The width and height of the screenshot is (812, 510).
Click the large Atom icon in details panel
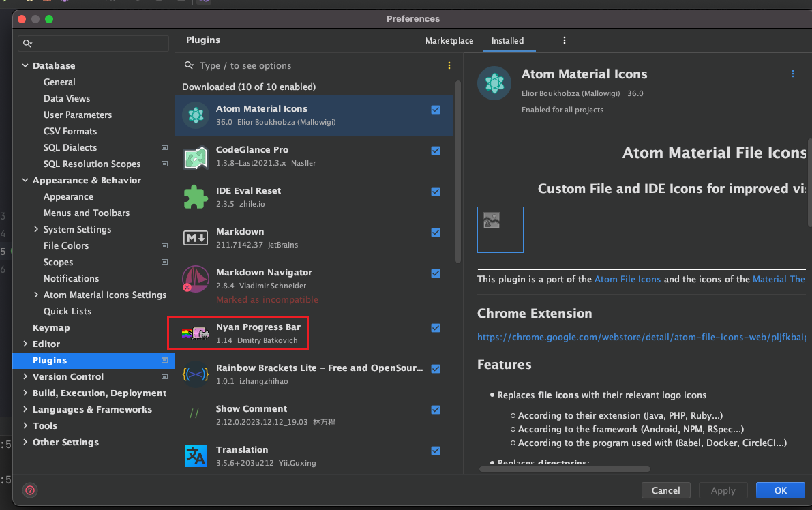click(x=494, y=83)
